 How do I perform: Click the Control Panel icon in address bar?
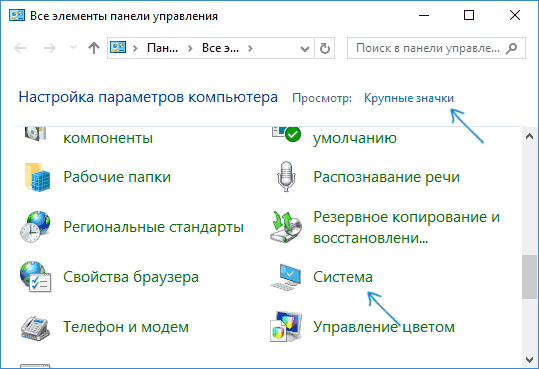point(118,47)
